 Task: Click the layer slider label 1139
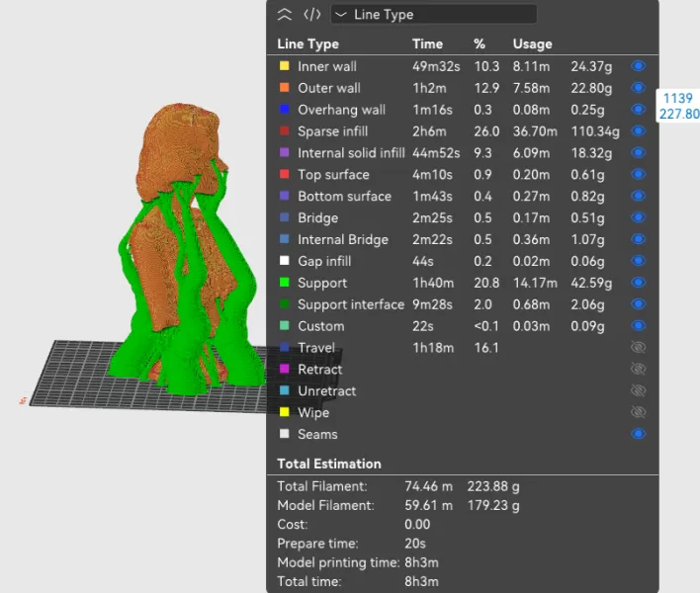pos(677,98)
